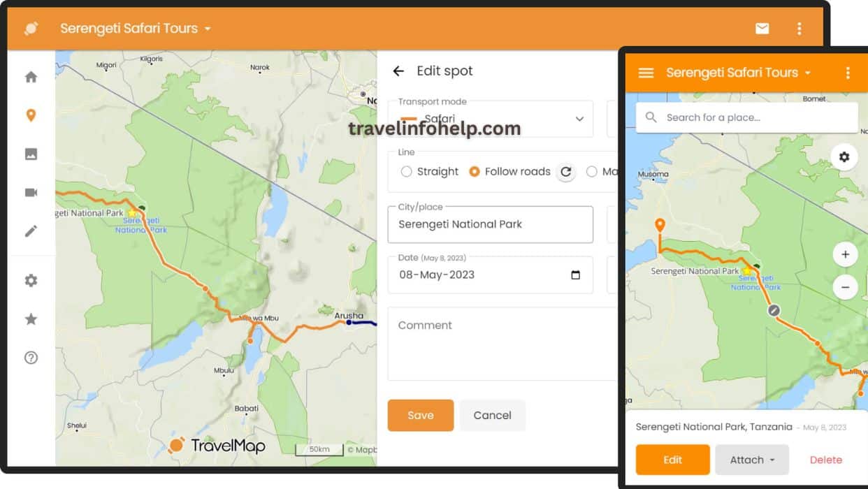Image resolution: width=868 pixels, height=489 pixels.
Task: Open the hamburger menu on mobile view
Action: click(646, 73)
